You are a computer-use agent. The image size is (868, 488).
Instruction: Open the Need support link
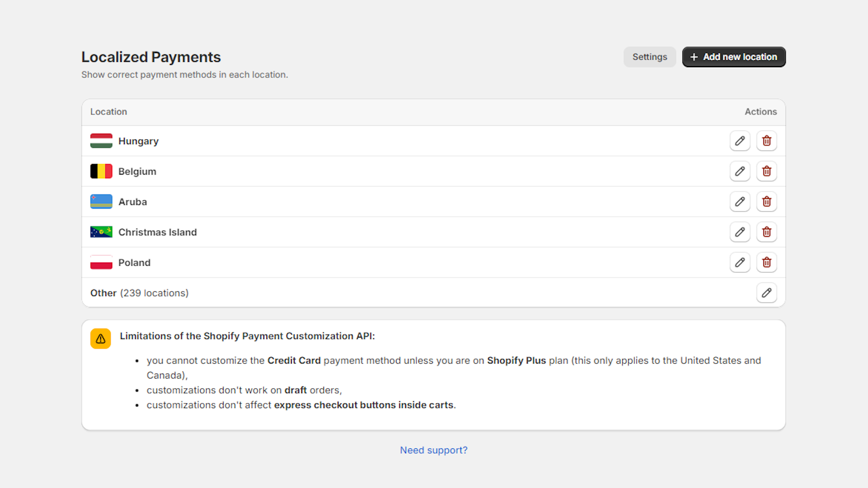[433, 450]
